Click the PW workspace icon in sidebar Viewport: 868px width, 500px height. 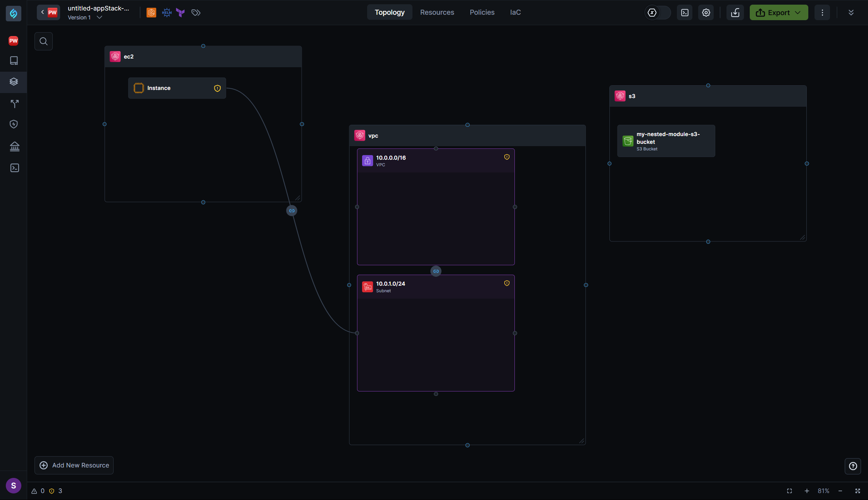14,41
